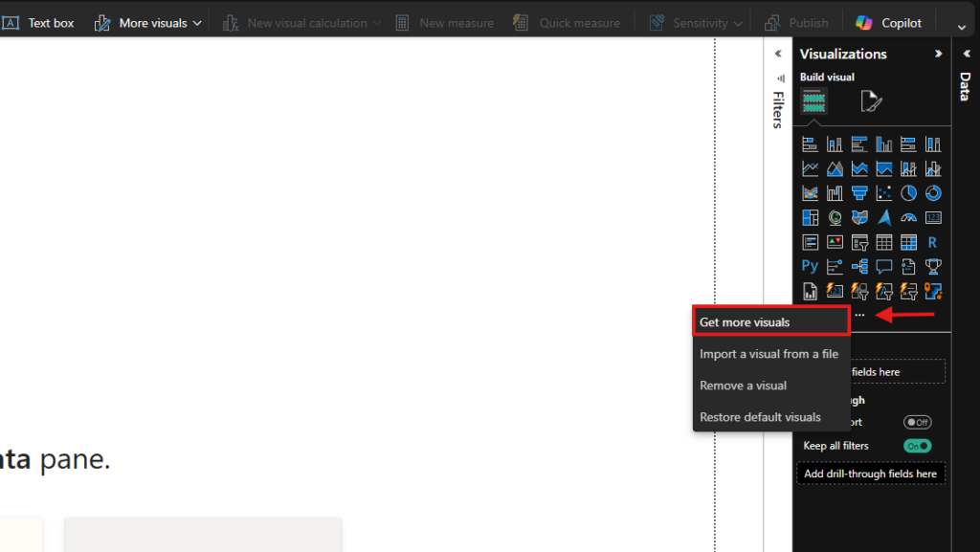Select the gauge visual

(908, 218)
